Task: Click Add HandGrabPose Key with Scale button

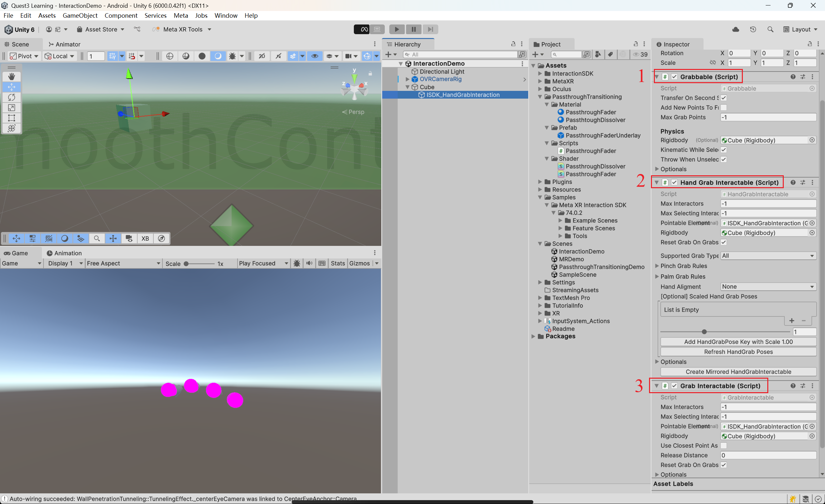Action: tap(738, 342)
